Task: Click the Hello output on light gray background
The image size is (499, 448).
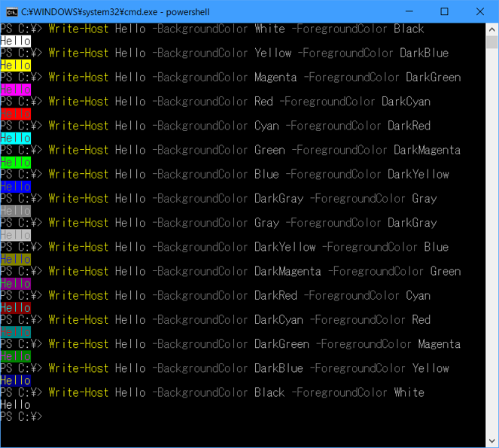Action: click(16, 235)
